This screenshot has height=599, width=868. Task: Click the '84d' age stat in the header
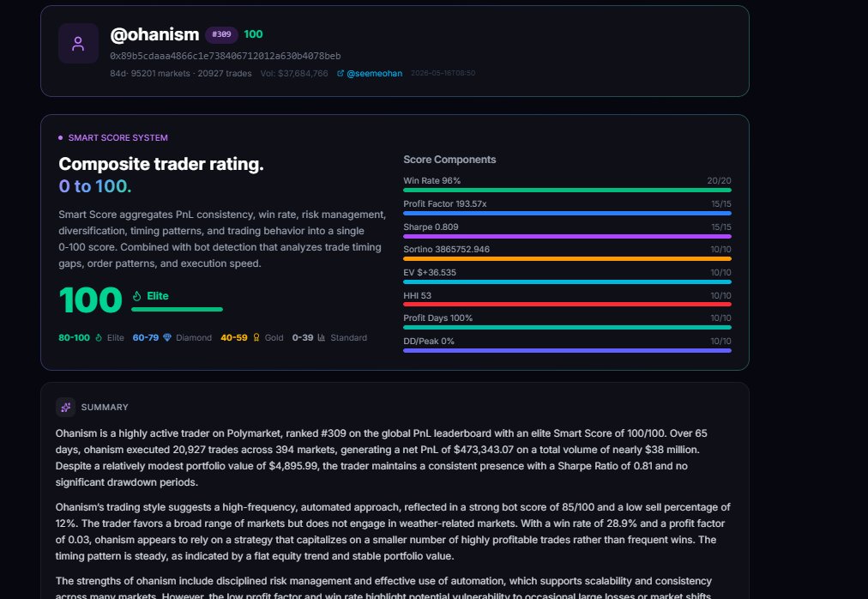click(x=118, y=73)
